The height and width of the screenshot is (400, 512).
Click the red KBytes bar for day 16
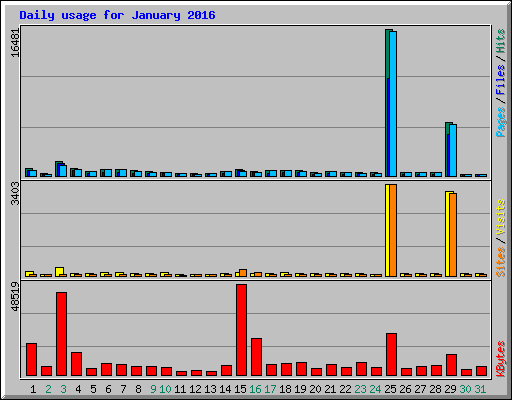pyautogui.click(x=257, y=357)
